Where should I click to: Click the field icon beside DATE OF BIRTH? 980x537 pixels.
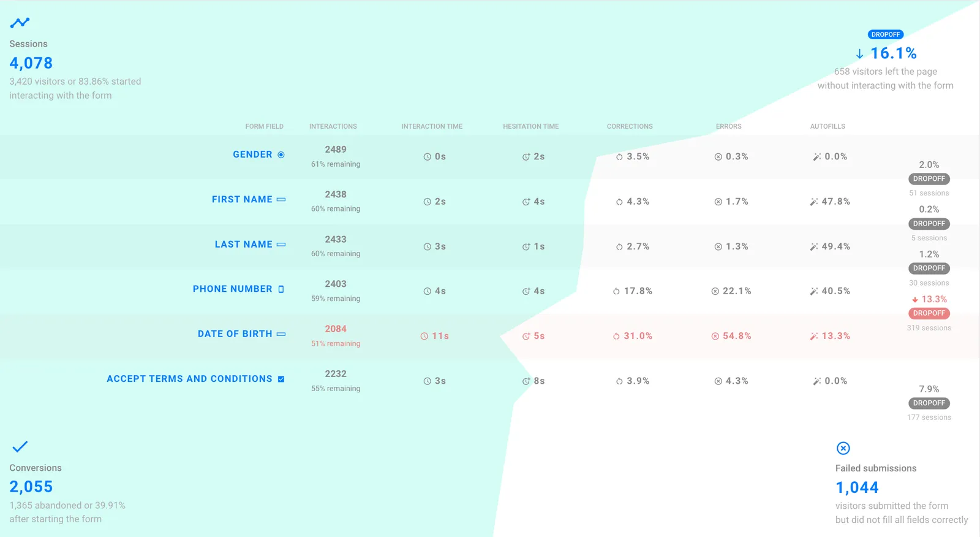(x=281, y=334)
